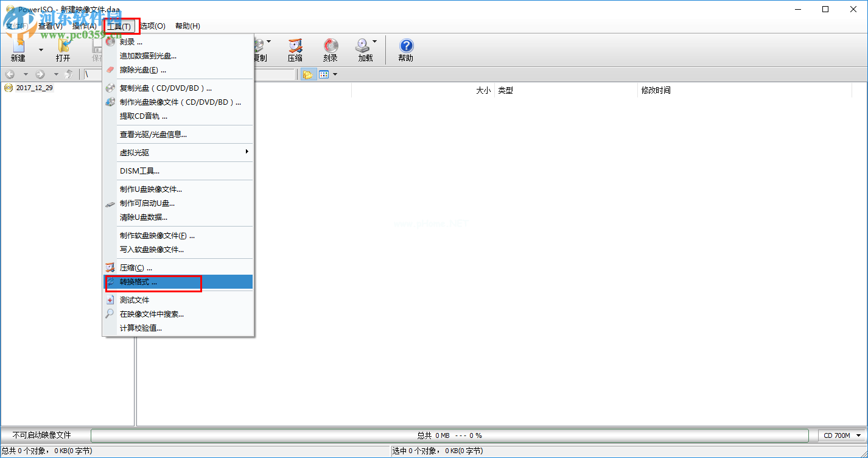This screenshot has height=458, width=868.
Task: Choose 在映像文件中搜索... menu entry
Action: [178, 314]
